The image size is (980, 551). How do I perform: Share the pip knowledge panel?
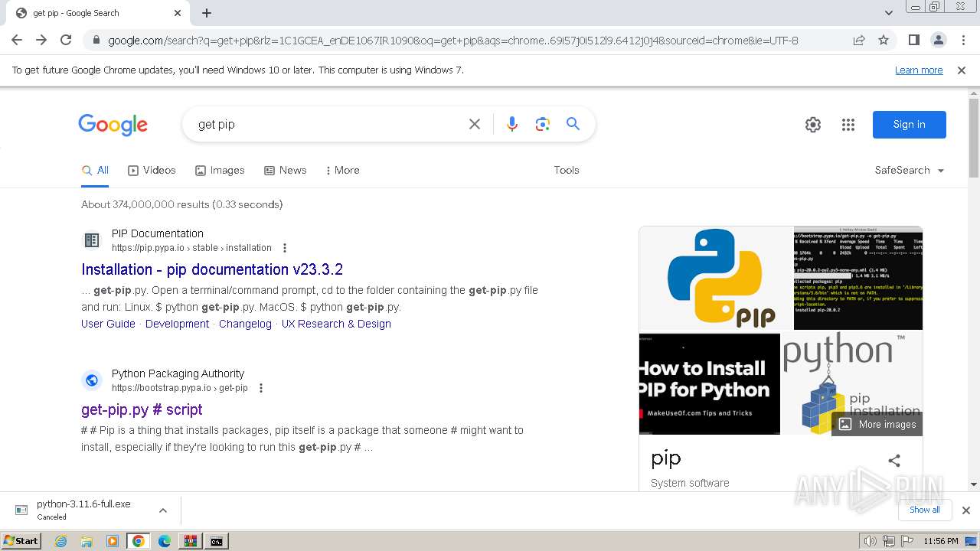tap(894, 460)
